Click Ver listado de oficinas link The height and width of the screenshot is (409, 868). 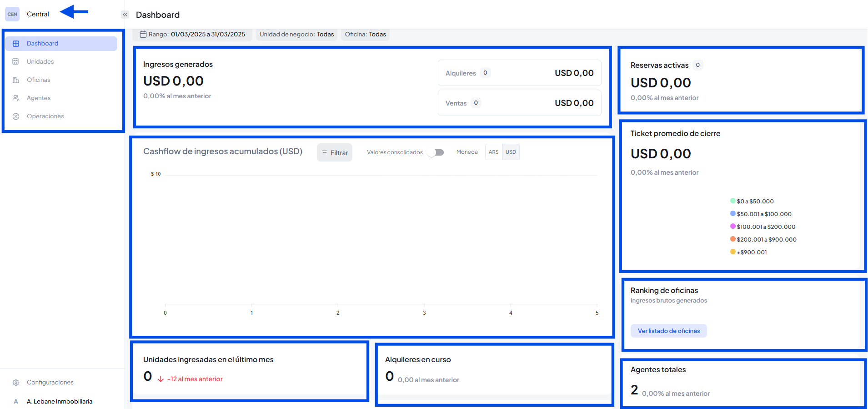pos(668,331)
